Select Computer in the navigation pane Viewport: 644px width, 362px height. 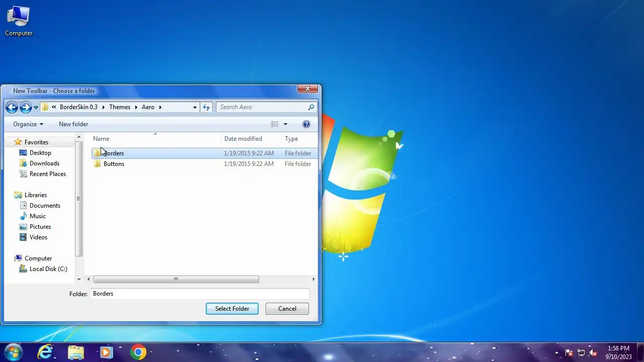[38, 258]
